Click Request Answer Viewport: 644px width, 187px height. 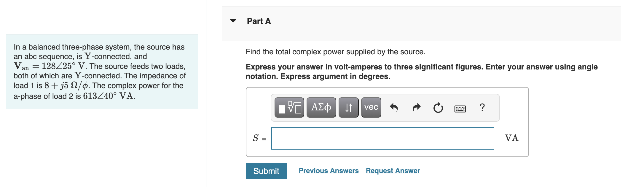393,171
